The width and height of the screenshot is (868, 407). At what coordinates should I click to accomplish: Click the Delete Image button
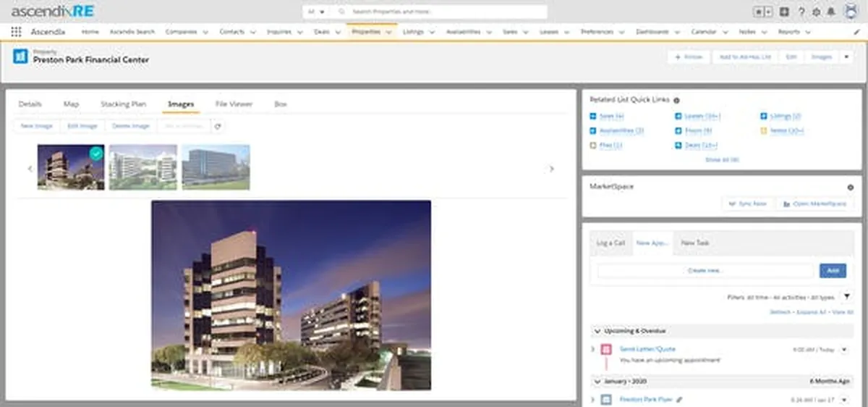[131, 126]
